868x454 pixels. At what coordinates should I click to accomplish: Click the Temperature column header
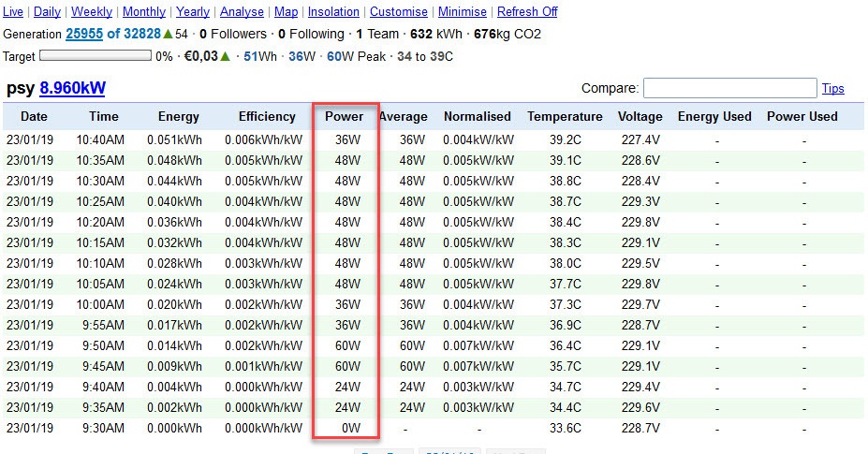tap(565, 116)
